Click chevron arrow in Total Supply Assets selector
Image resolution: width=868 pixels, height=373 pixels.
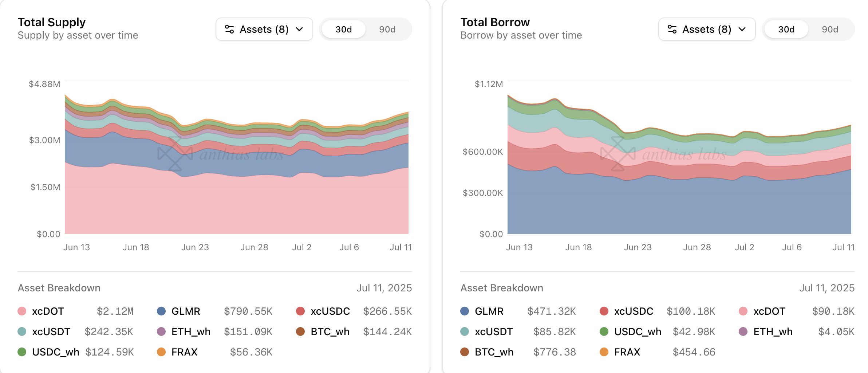[x=300, y=29]
